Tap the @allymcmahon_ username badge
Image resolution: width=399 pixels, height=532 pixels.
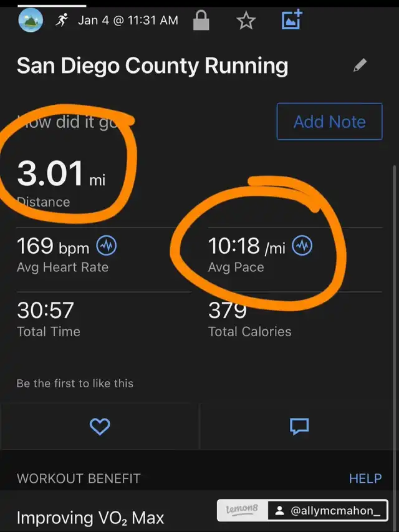(x=328, y=510)
